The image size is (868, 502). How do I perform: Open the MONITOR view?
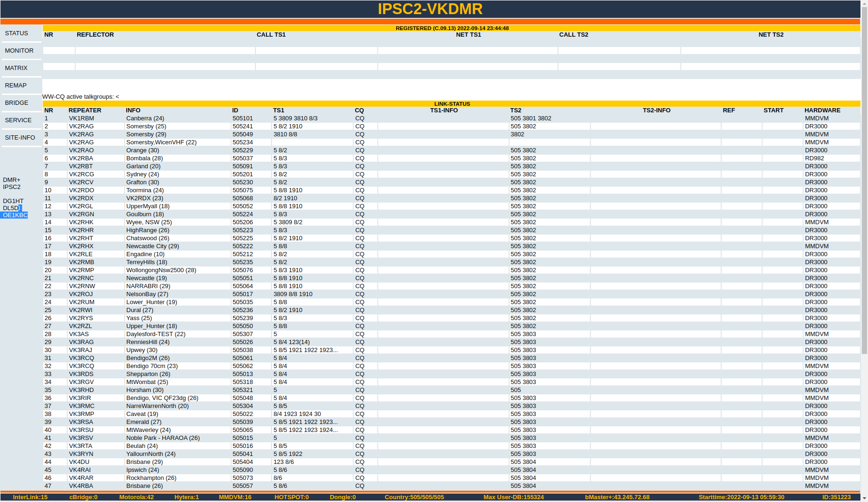pos(18,50)
